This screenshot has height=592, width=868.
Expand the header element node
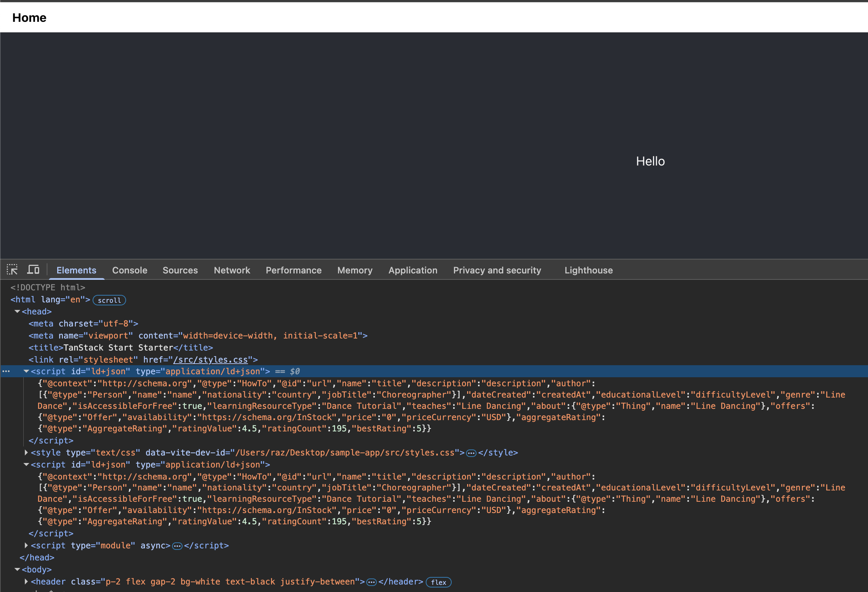tap(26, 581)
